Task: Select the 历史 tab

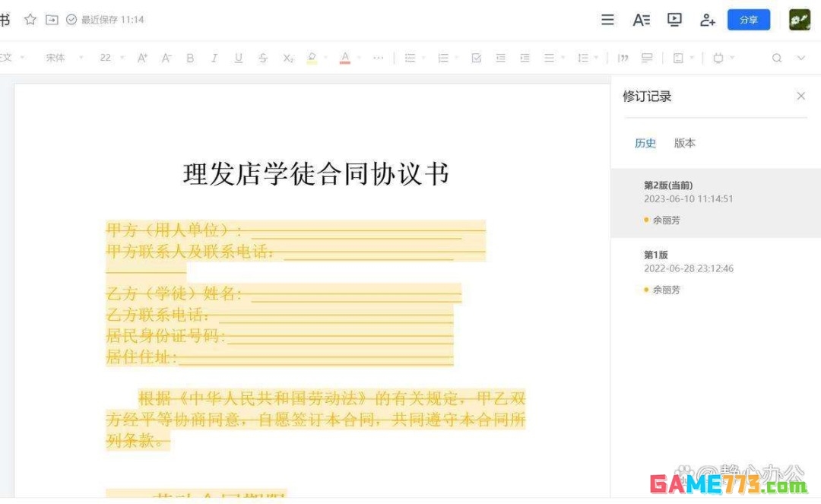Action: pos(645,143)
